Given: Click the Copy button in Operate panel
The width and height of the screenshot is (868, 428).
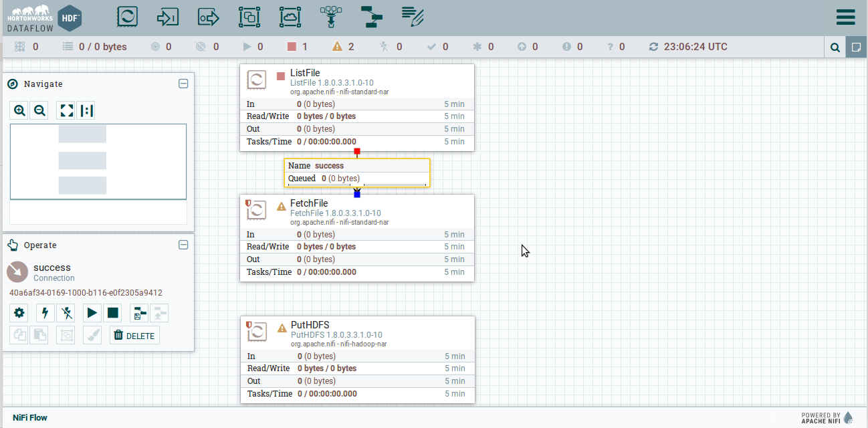Looking at the screenshot, I should coord(19,335).
